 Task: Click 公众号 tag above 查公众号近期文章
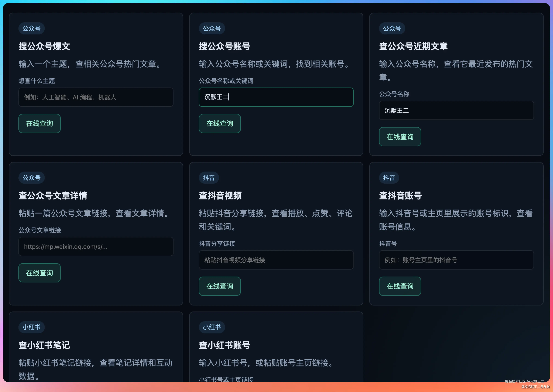click(x=392, y=28)
